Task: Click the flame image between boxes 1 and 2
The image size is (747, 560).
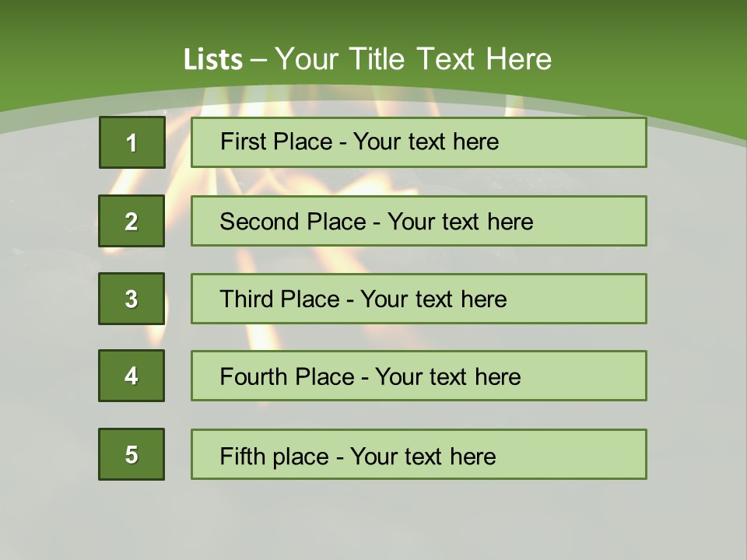Action: (177, 181)
